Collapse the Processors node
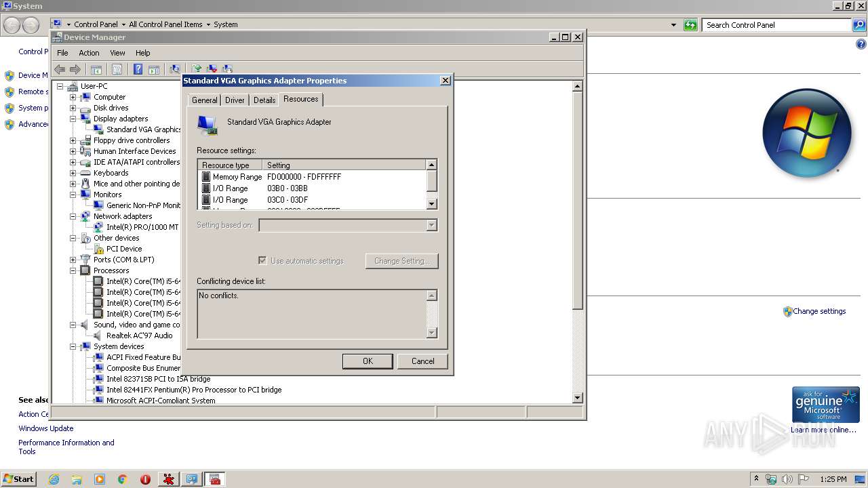Screen dimensions: 868x488 point(73,270)
